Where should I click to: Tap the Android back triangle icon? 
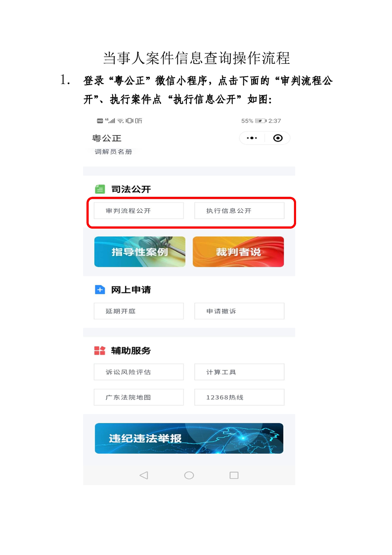pyautogui.click(x=144, y=475)
